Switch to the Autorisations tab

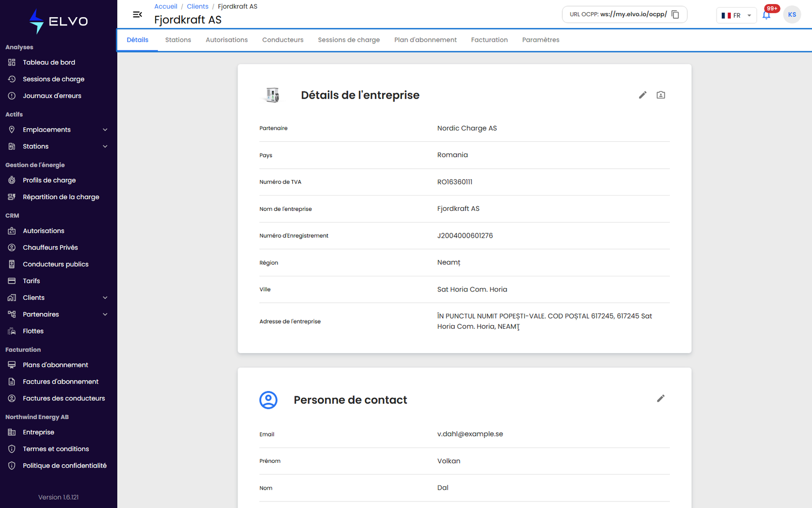point(227,40)
